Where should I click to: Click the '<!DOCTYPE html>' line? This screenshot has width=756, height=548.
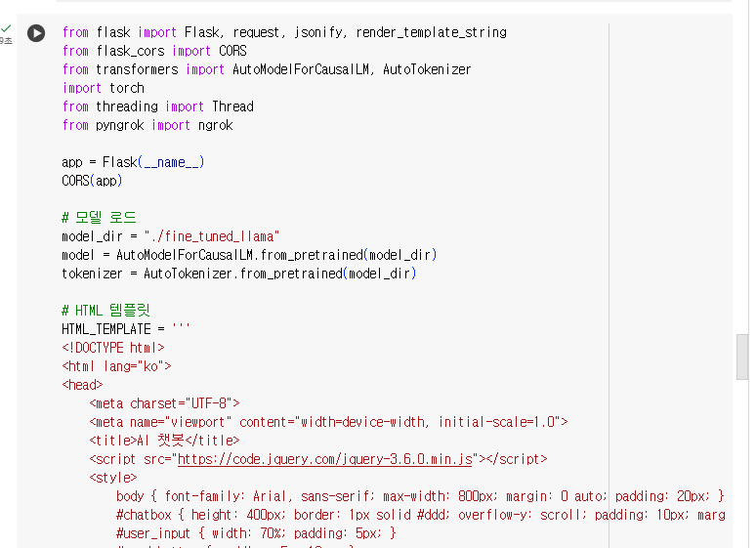coord(113,348)
